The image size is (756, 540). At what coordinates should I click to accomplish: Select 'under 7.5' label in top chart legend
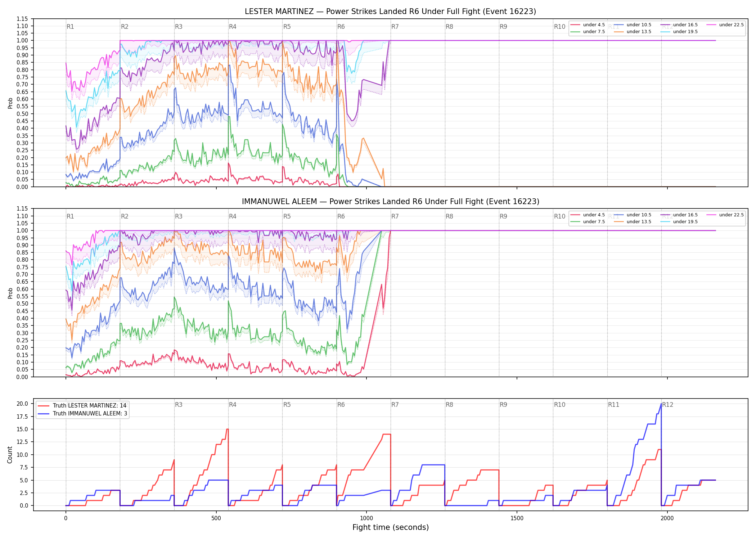point(594,32)
